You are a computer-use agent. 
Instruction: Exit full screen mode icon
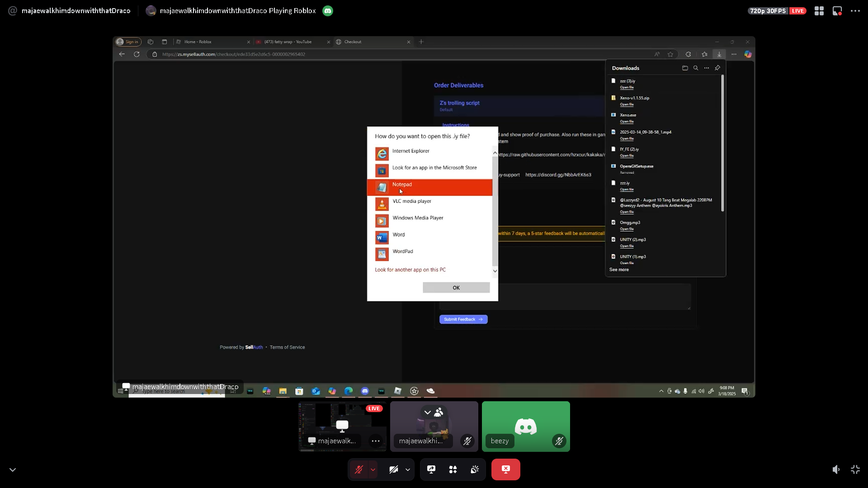pos(855,469)
